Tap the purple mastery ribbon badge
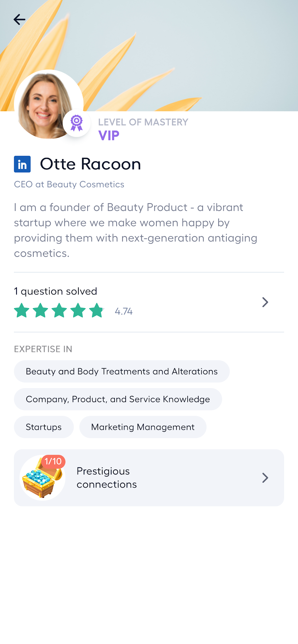This screenshot has height=644, width=298. pos(77,123)
